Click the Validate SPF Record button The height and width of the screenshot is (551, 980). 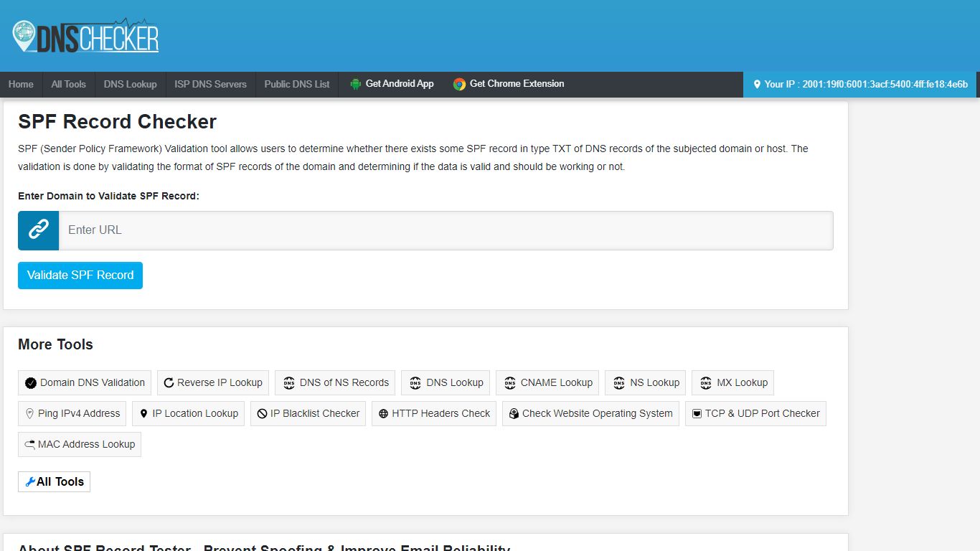tap(80, 275)
